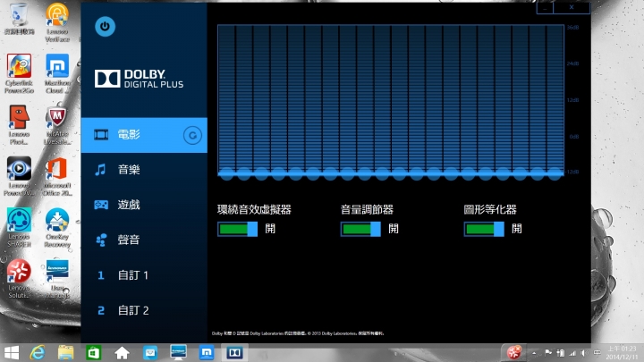Close the Dolby Digital Plus window

pyautogui.click(x=572, y=8)
